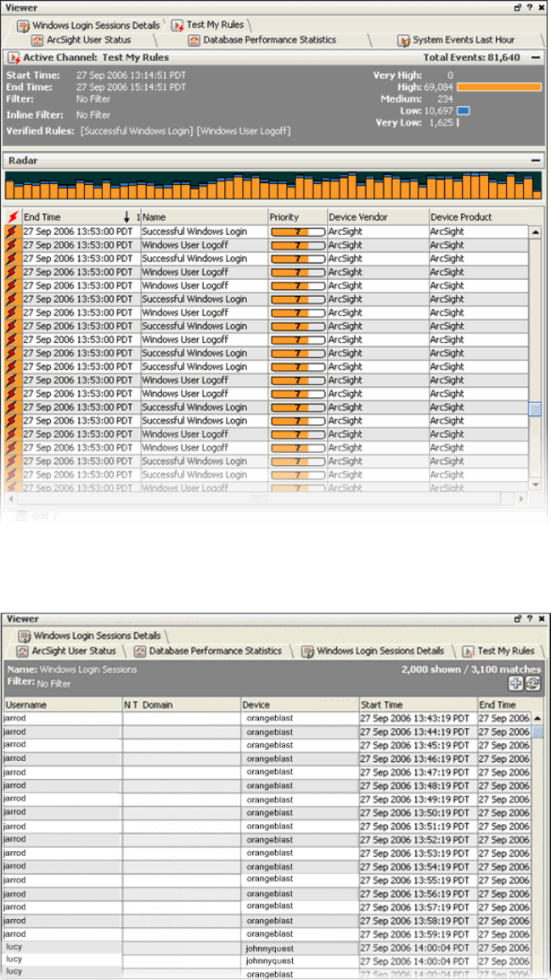Sort by N T Domain column header
This screenshot has width=551, height=980.
(x=182, y=705)
